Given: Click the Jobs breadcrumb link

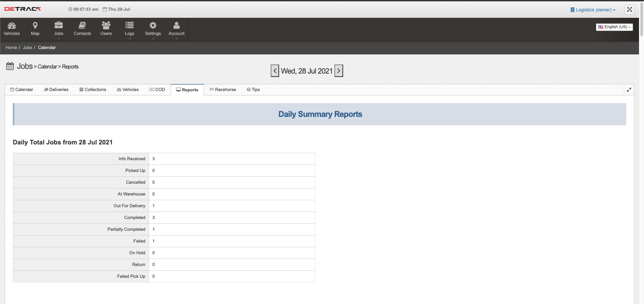Looking at the screenshot, I should [28, 48].
